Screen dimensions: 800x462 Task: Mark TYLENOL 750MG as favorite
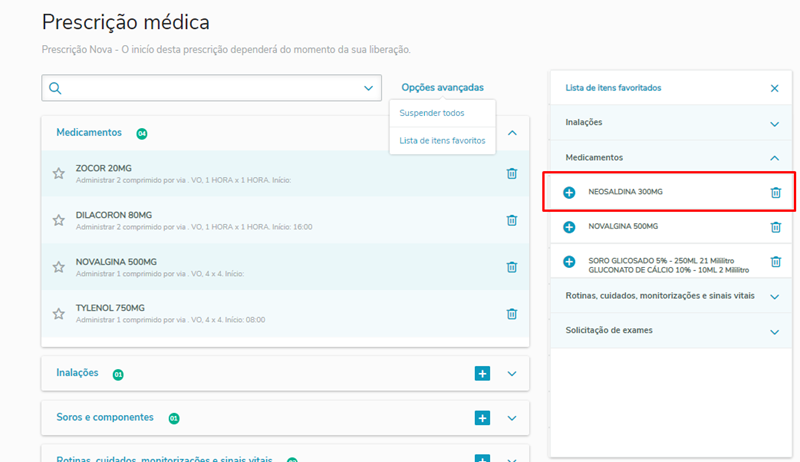point(59,314)
